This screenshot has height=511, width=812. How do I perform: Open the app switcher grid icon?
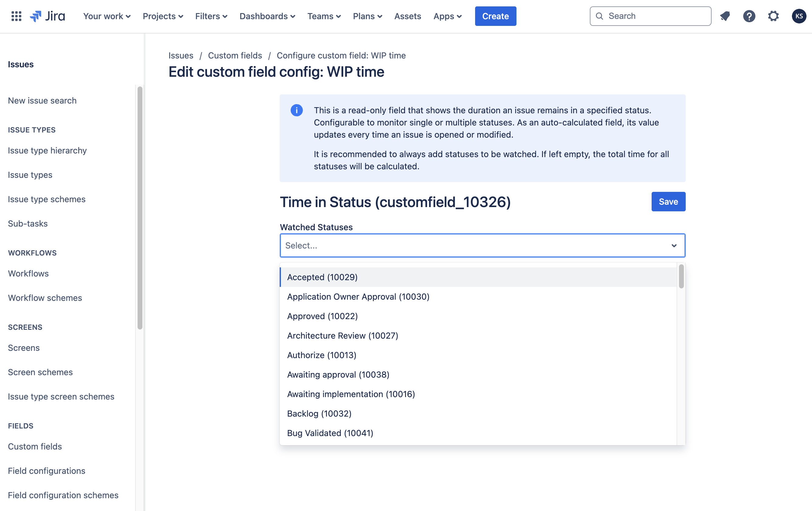(16, 16)
